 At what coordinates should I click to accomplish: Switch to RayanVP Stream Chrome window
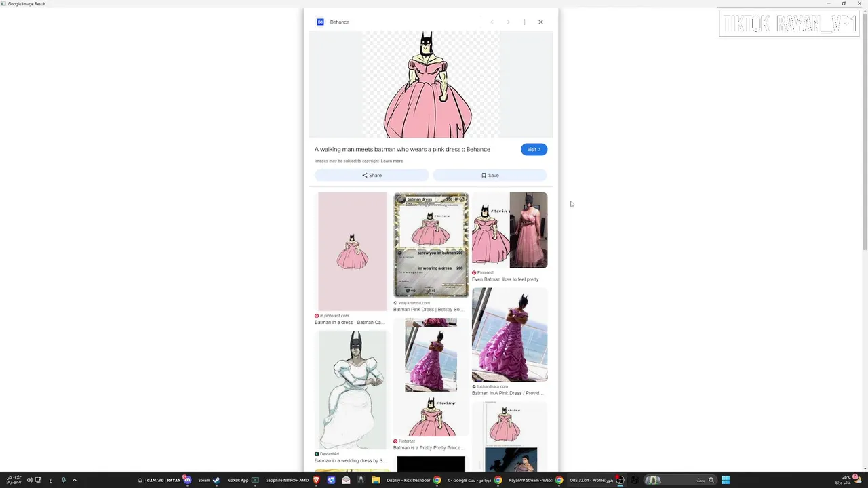(x=536, y=480)
